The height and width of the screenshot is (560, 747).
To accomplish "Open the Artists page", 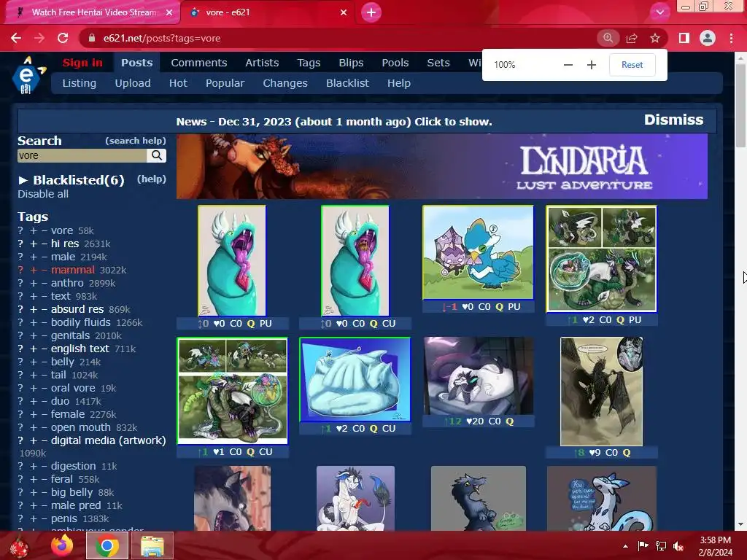I will pos(262,63).
